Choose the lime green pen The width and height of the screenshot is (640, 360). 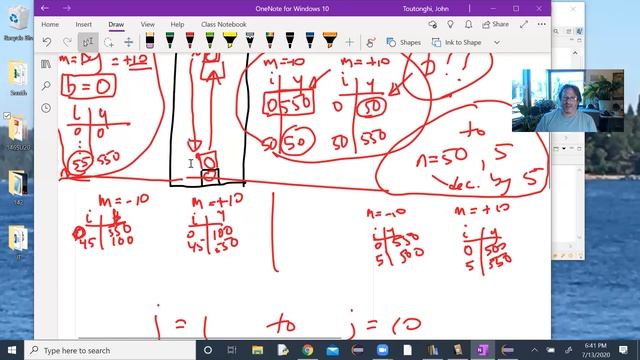click(x=210, y=41)
